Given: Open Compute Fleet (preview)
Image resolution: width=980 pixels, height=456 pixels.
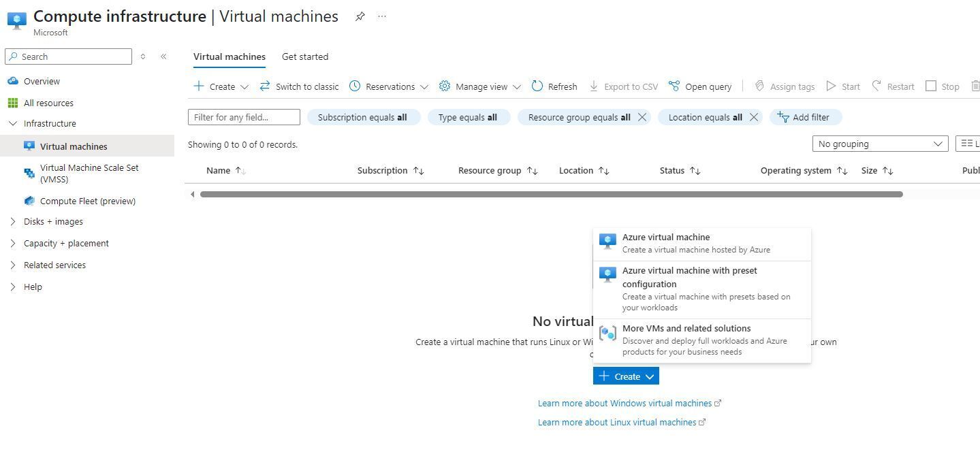Looking at the screenshot, I should 87,201.
